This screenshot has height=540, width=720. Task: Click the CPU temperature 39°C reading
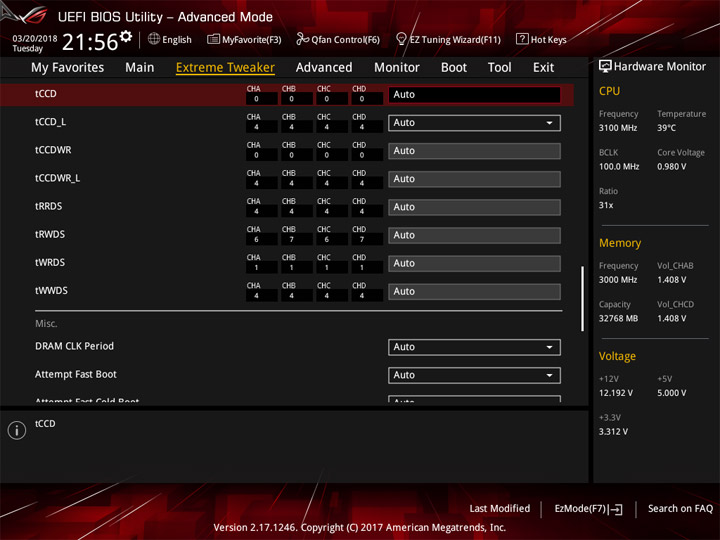(x=666, y=128)
